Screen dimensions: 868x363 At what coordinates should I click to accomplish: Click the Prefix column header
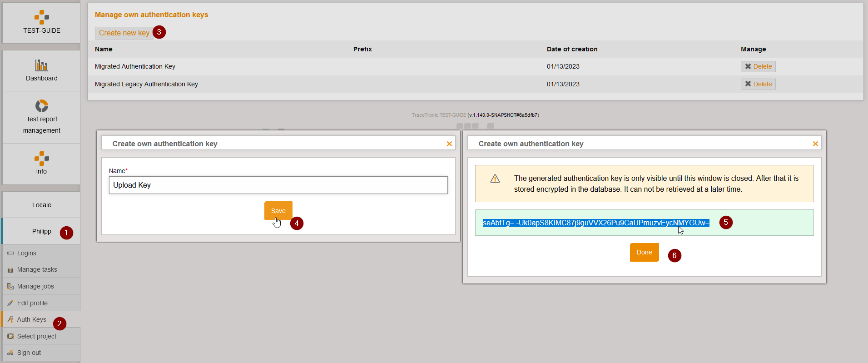pos(362,49)
